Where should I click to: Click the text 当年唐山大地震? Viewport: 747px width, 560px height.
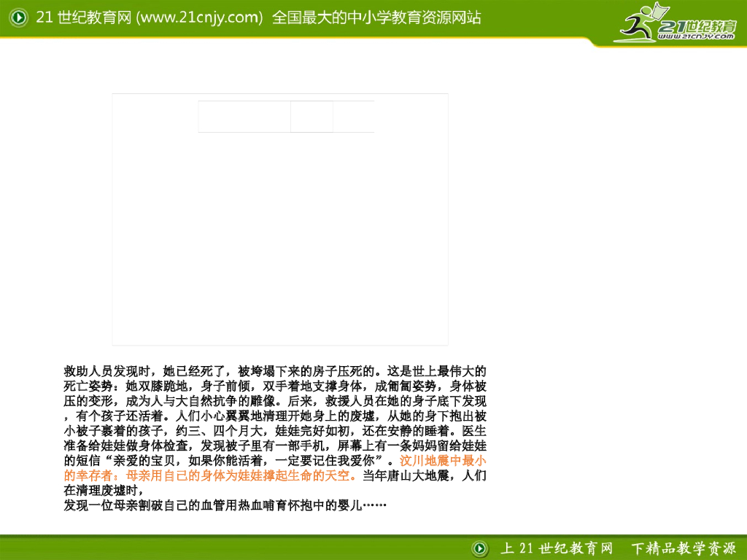[406, 475]
